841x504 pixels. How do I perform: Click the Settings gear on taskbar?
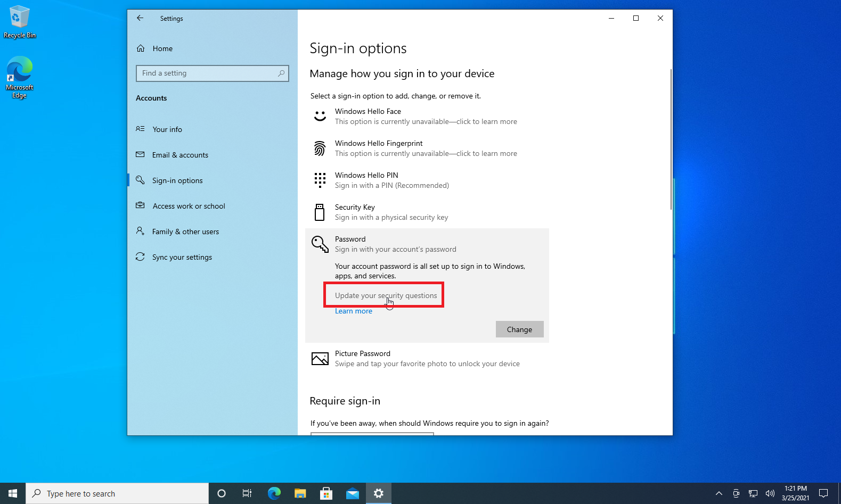click(x=379, y=493)
